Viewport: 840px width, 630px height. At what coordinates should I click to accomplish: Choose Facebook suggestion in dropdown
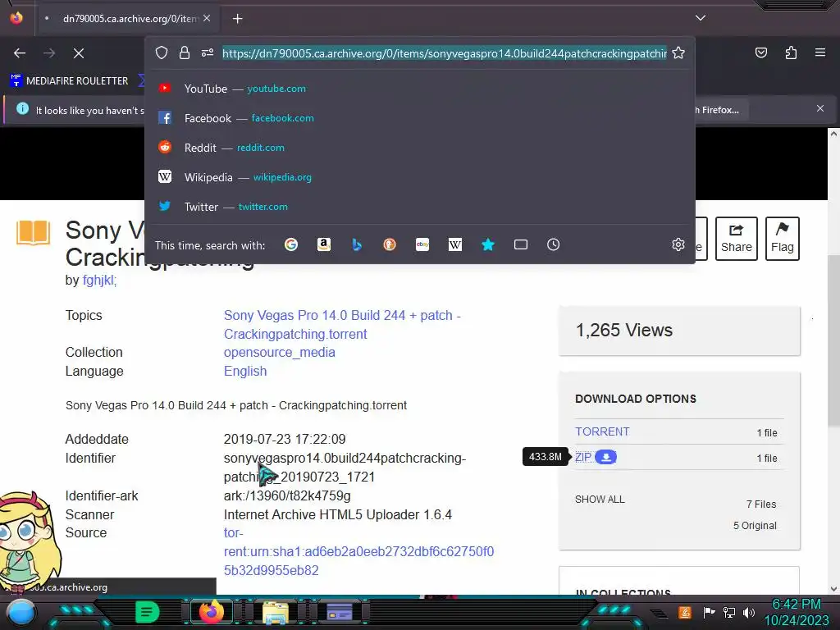(420, 118)
